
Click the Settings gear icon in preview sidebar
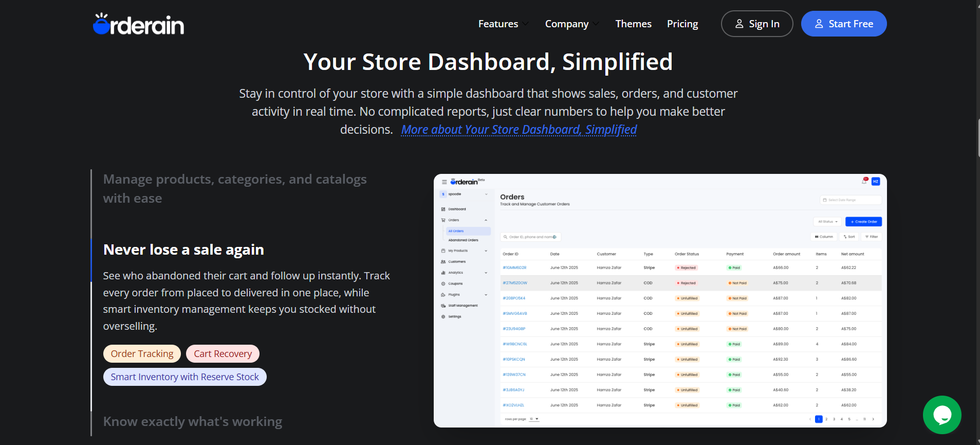[443, 317]
